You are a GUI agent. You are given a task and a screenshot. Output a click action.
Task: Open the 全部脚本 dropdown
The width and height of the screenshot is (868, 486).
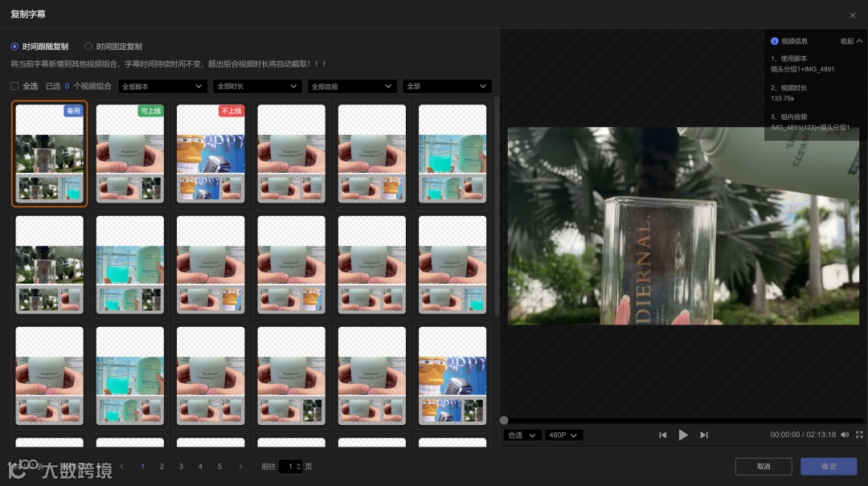coord(162,86)
